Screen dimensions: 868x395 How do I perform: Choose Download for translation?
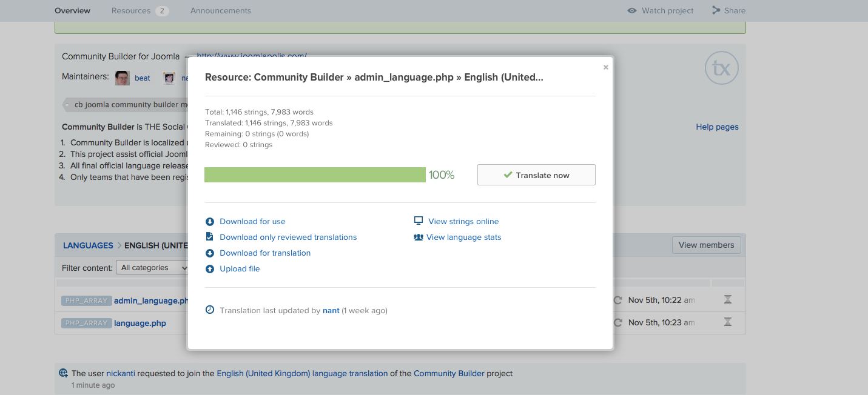pos(265,253)
